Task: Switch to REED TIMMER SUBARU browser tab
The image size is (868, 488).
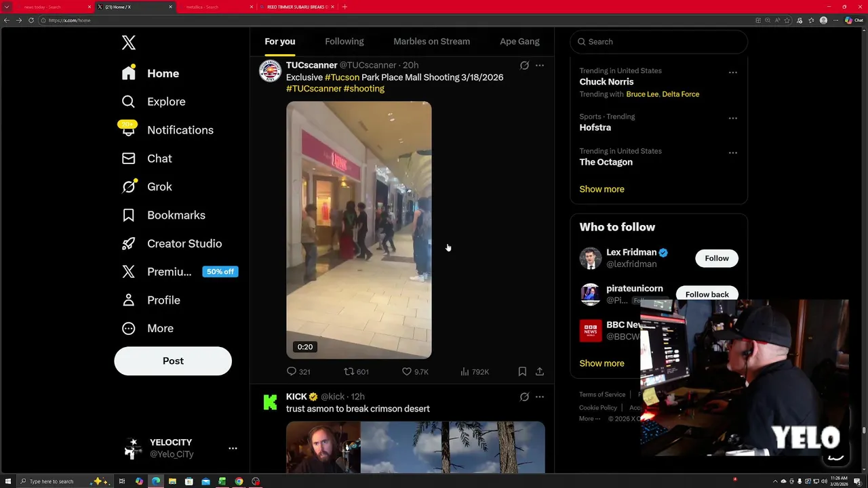Action: coord(297,7)
